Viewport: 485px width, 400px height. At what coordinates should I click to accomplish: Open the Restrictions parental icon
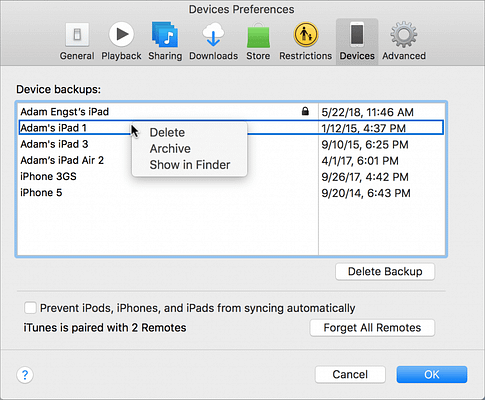pos(305,35)
